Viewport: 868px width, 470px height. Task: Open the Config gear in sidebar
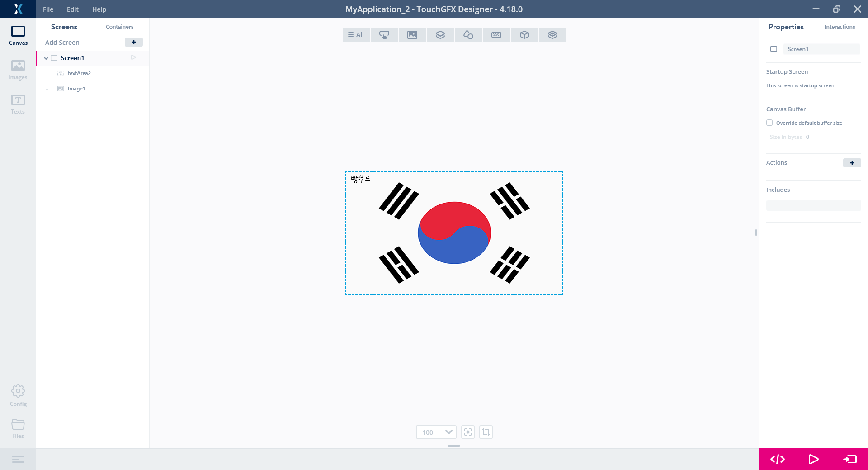pyautogui.click(x=18, y=395)
